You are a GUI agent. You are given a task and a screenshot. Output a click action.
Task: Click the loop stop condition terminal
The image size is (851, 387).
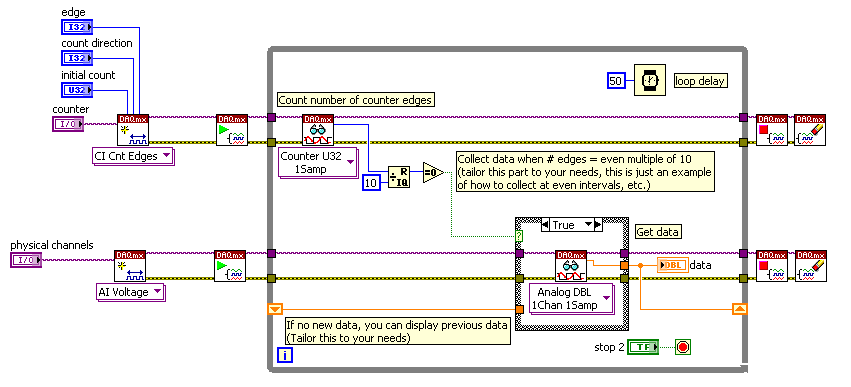click(x=683, y=347)
